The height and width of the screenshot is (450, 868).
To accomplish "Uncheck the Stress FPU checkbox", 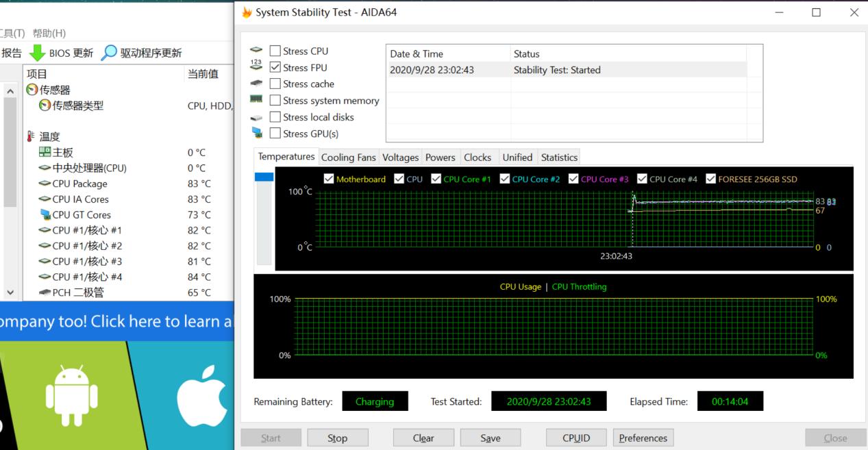I will (275, 67).
